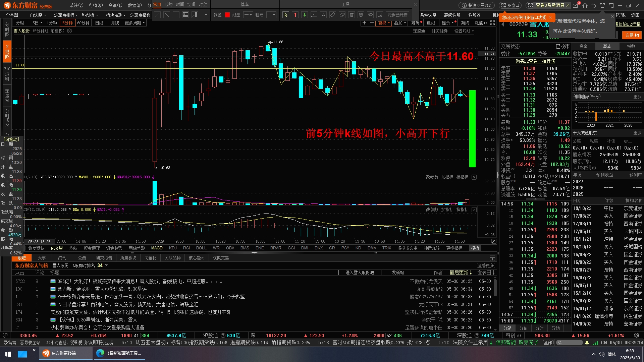Screen dimensions: 644x362
Task: Click the 多窗口 button
Action: 510,5
